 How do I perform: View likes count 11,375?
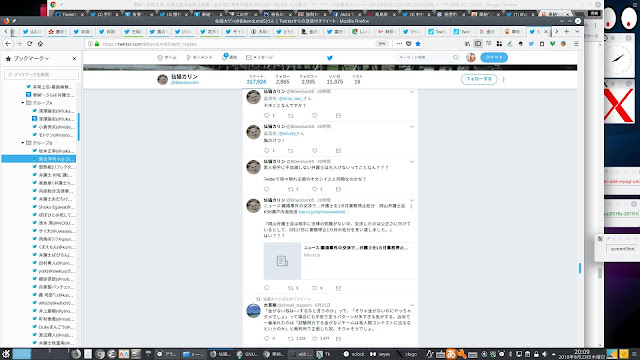click(335, 80)
